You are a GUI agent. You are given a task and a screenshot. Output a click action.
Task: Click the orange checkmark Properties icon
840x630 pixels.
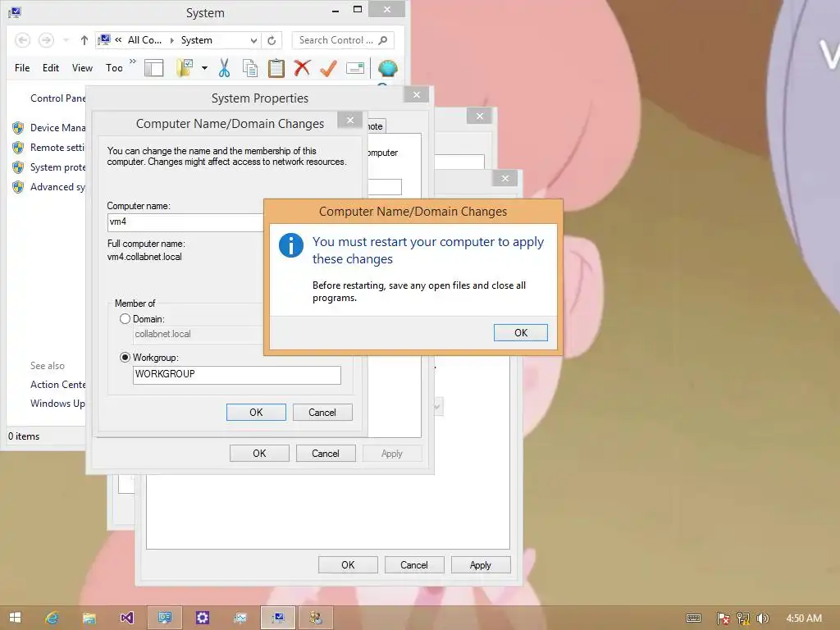point(328,68)
